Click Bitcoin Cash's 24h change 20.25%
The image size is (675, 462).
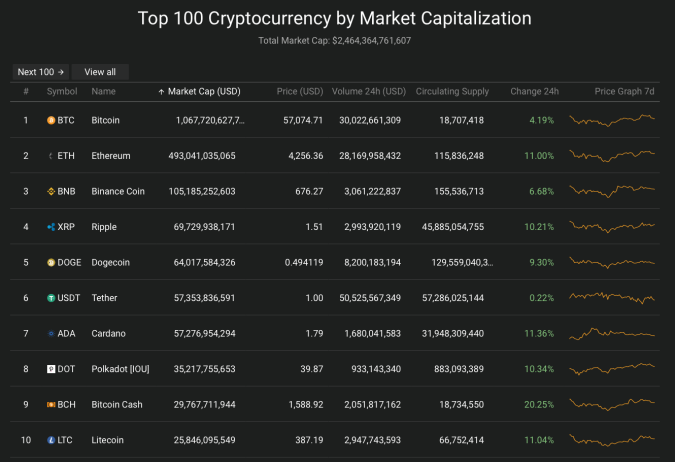click(x=539, y=404)
